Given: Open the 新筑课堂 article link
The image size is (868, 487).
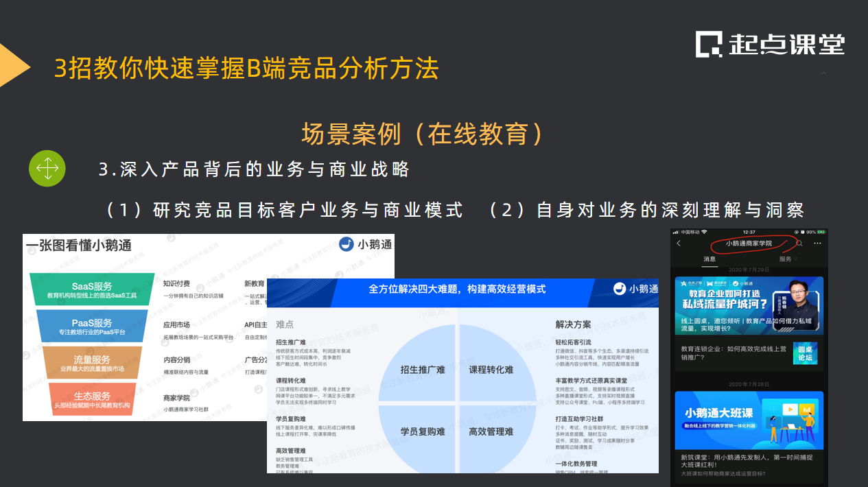Looking at the screenshot, I should point(748,461).
